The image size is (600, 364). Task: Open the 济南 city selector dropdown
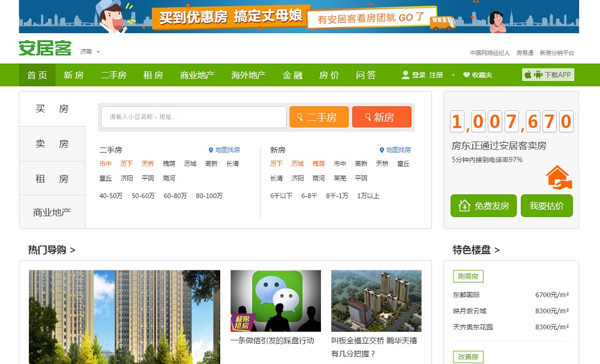tap(90, 51)
